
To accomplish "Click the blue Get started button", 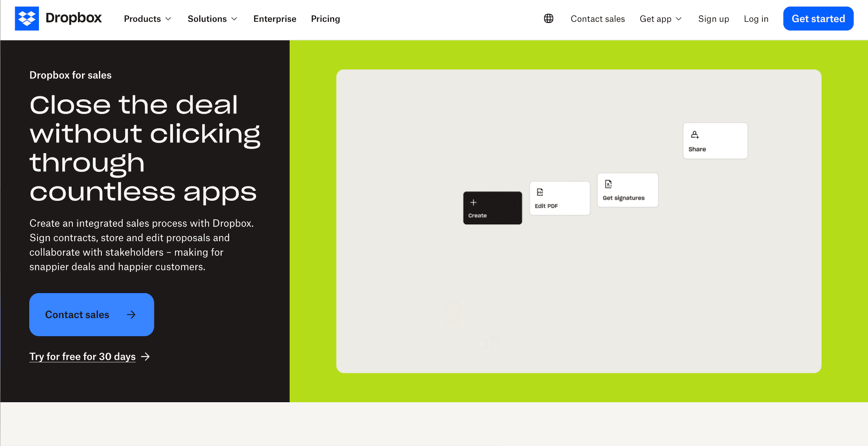I will point(818,19).
